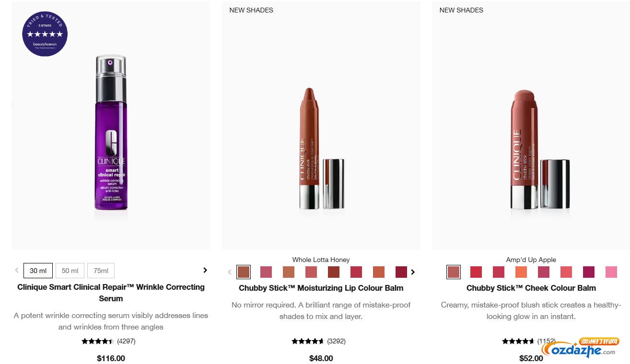
Task: Pick the last pink cheek balm swatch
Action: coord(611,272)
